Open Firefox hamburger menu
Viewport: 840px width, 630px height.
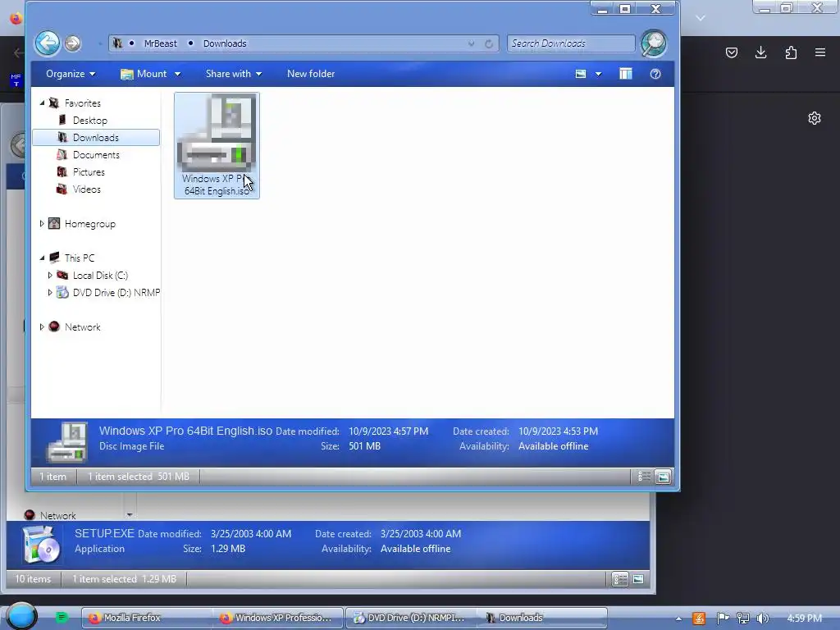(x=820, y=52)
